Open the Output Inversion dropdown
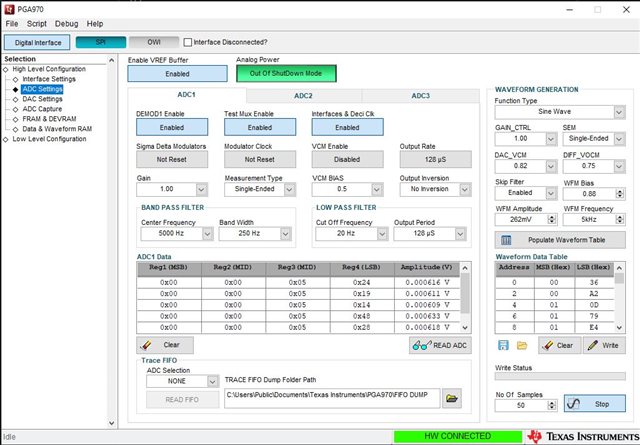 coord(464,189)
